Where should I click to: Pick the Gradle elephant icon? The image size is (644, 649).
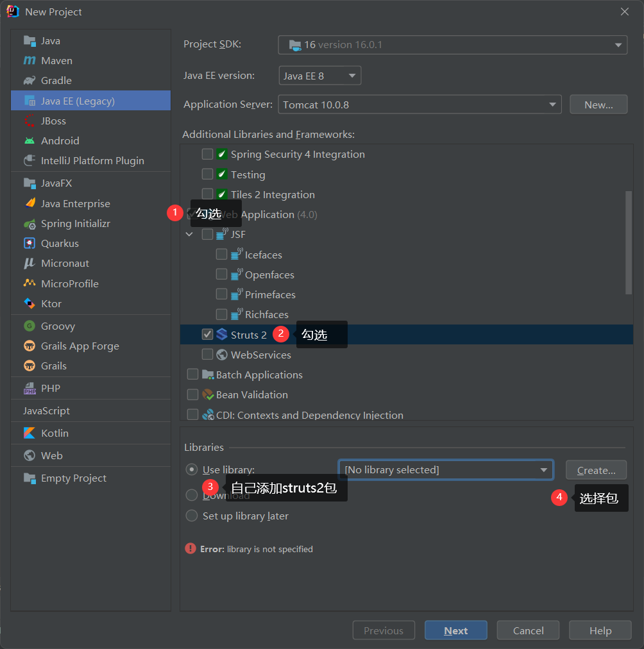tap(30, 81)
